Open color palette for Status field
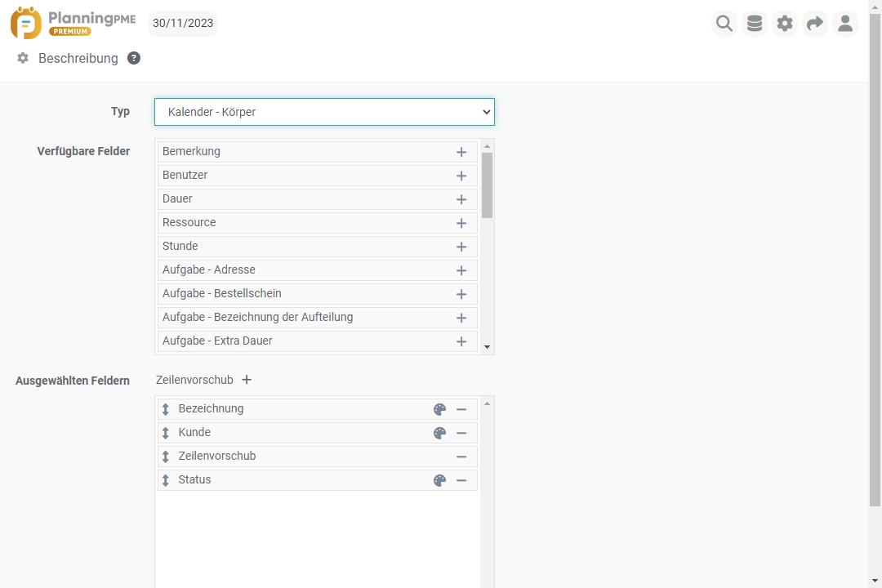Viewport: 882px width, 588px height. (x=440, y=480)
